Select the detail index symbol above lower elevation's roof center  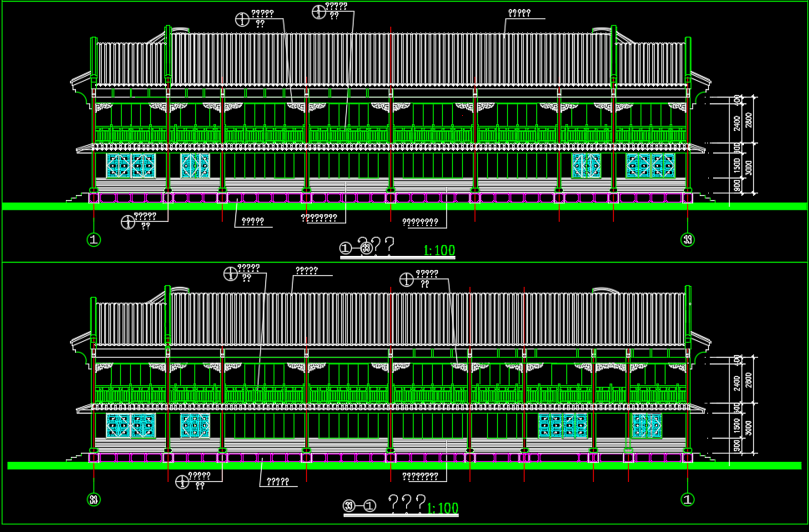point(407,279)
